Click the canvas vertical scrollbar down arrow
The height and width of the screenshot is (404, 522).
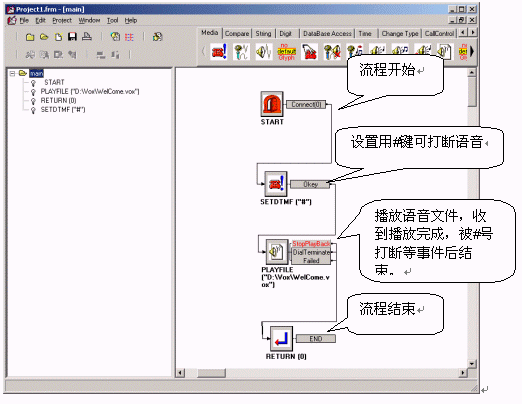472,364
